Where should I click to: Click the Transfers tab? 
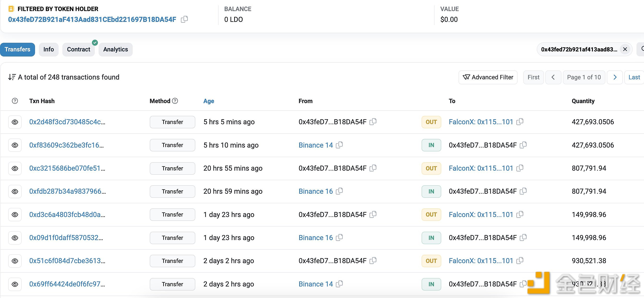pyautogui.click(x=17, y=49)
